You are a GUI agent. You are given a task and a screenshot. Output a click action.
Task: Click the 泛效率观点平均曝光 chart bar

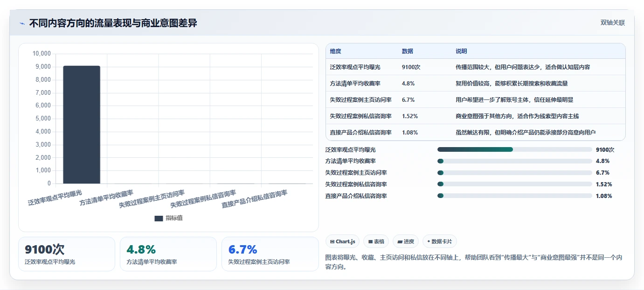pyautogui.click(x=82, y=125)
